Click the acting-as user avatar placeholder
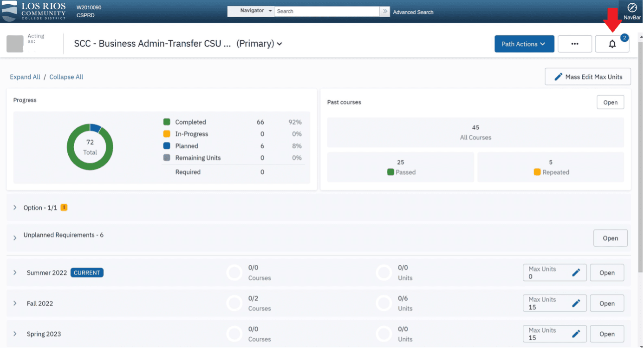 (15, 43)
